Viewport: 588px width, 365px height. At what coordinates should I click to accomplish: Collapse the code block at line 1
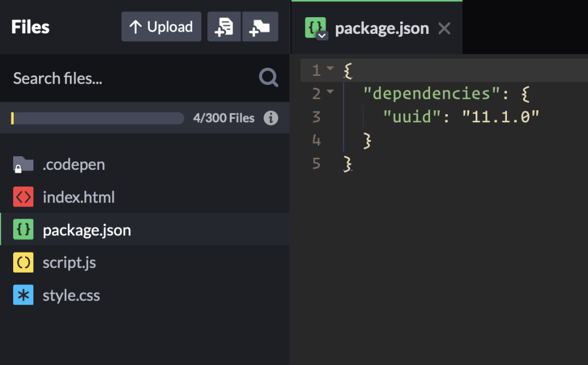coord(330,69)
